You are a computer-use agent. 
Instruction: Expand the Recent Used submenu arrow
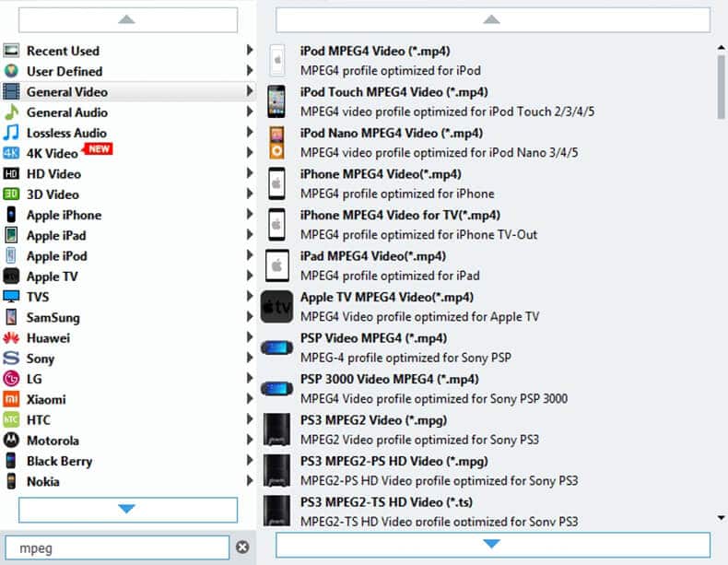coord(250,50)
